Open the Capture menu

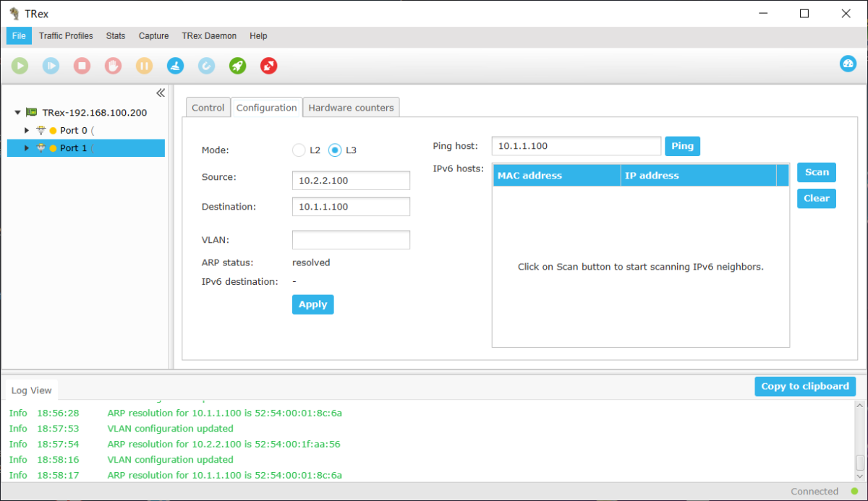(154, 36)
